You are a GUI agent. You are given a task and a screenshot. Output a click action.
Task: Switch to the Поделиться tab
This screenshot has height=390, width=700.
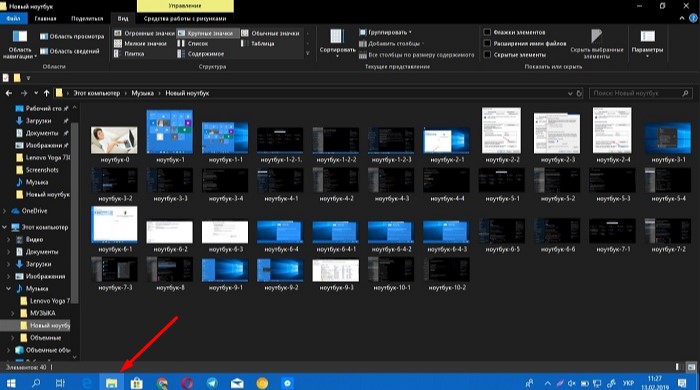click(x=87, y=19)
